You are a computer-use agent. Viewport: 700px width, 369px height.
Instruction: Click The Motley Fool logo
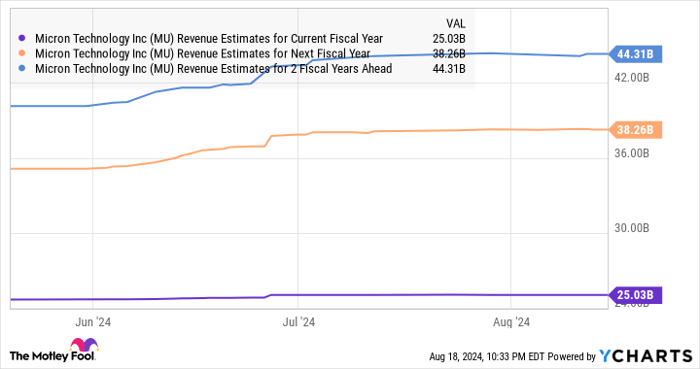point(54,350)
